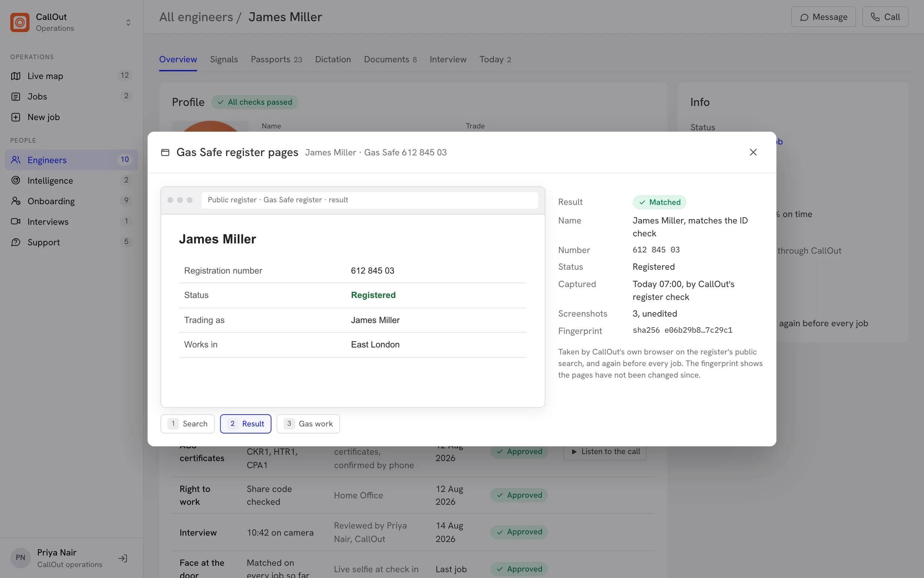Click the browser window icon in dialog title
Image resolution: width=924 pixels, height=578 pixels.
coord(165,153)
